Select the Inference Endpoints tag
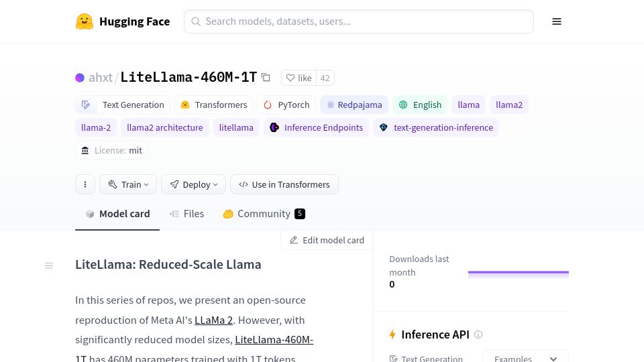644x362 pixels. coord(316,127)
